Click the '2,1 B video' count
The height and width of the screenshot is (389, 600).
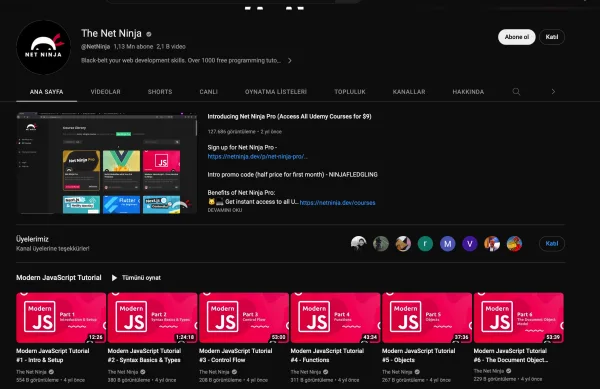tap(171, 47)
